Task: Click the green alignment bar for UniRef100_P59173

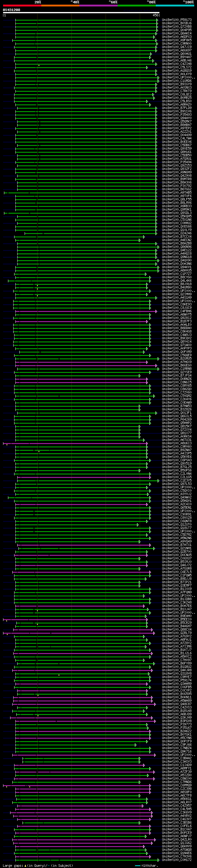Action: click(86, 20)
